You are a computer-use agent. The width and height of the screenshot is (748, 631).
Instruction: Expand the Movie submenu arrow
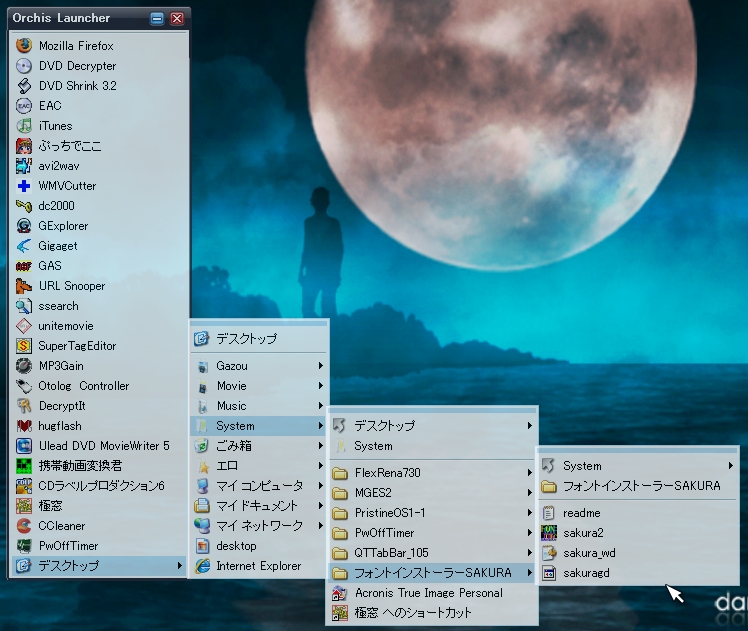point(321,386)
